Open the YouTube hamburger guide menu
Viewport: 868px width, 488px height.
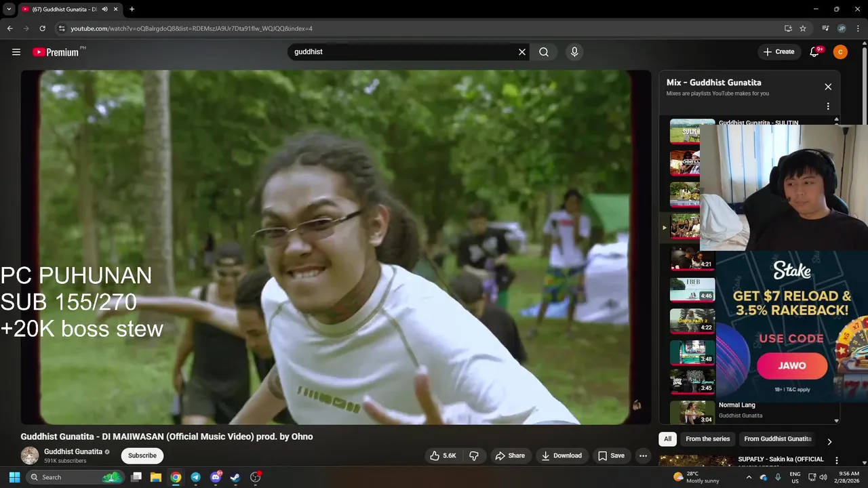(16, 52)
